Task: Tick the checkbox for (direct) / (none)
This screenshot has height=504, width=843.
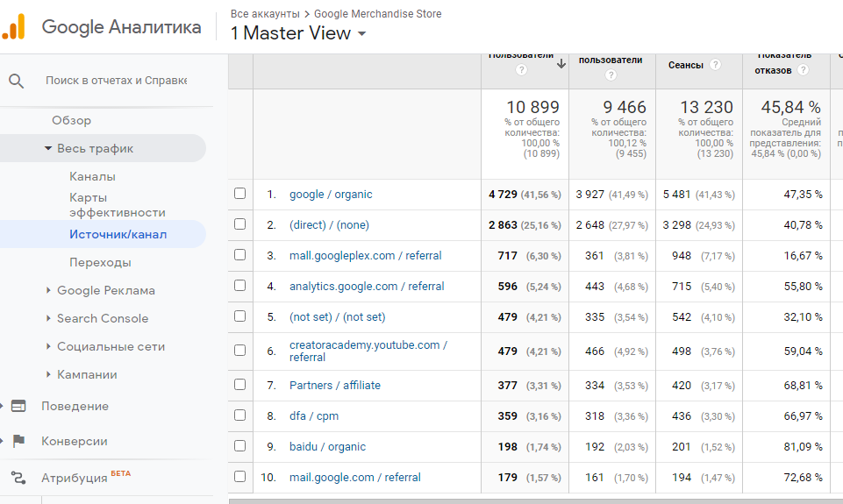Action: click(239, 224)
